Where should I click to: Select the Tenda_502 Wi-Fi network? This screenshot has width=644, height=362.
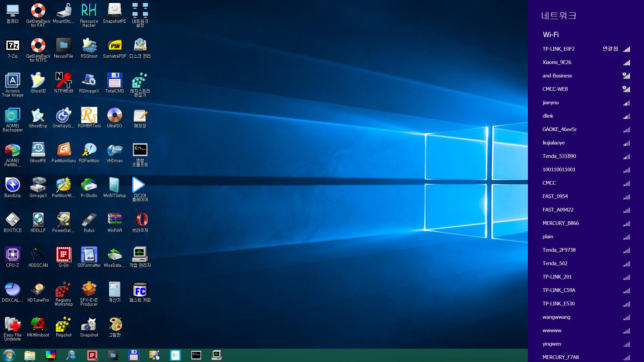click(586, 263)
